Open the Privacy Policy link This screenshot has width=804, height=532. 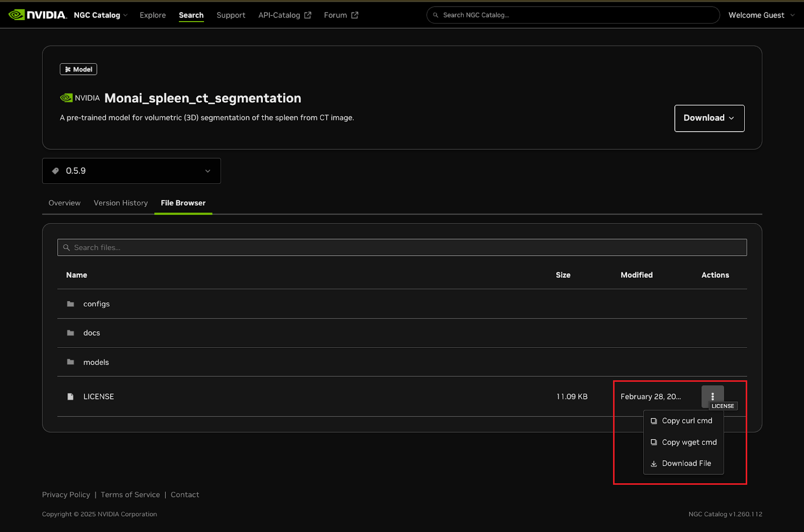pyautogui.click(x=66, y=495)
